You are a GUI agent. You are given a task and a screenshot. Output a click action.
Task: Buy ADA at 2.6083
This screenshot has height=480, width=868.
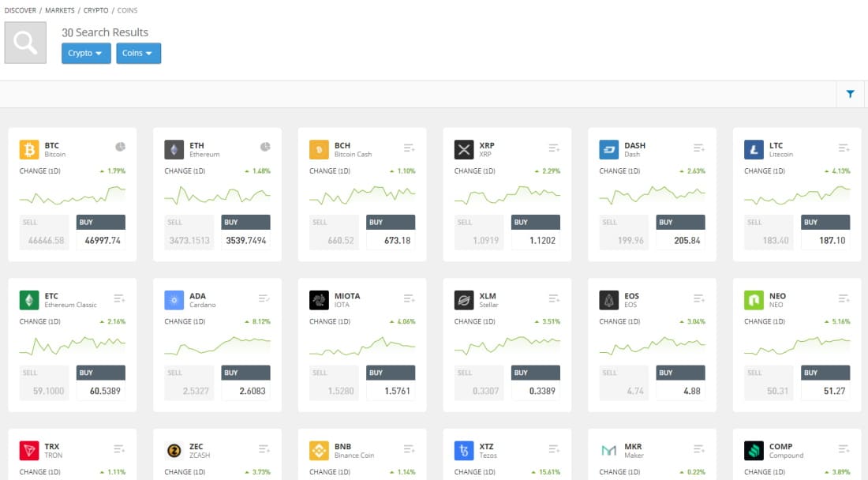[x=245, y=383]
